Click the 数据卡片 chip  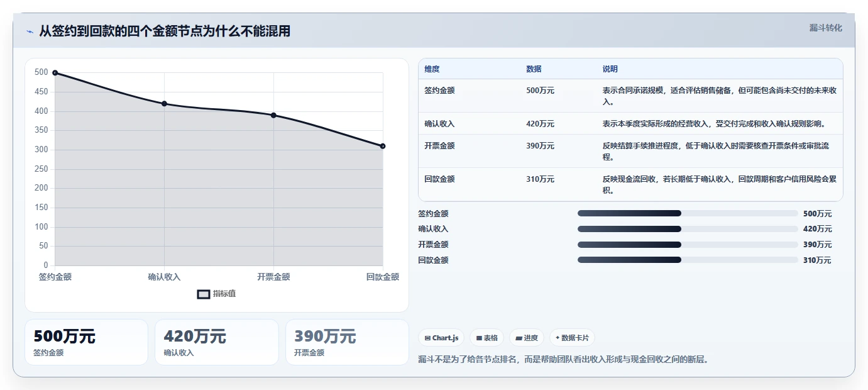point(572,338)
